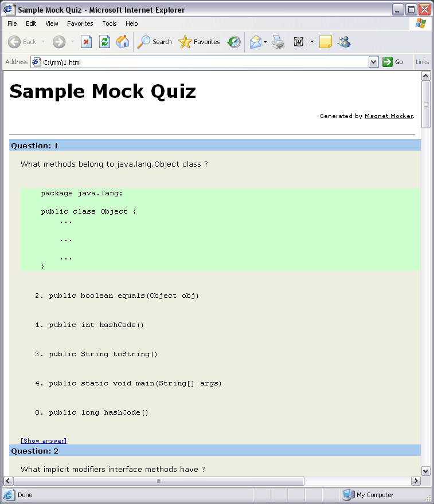
Task: Click the Forward navigation arrow icon
Action: tap(59, 42)
